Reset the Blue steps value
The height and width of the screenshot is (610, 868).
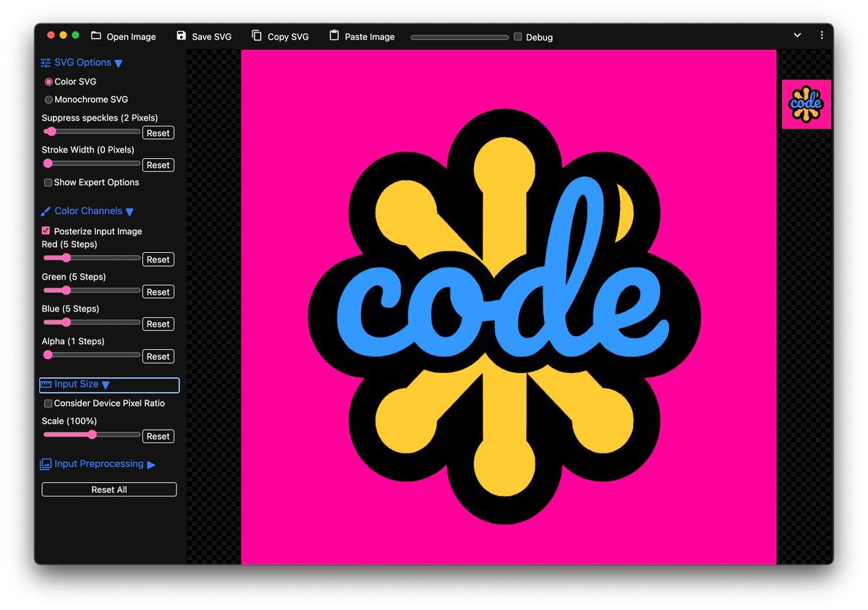(158, 324)
